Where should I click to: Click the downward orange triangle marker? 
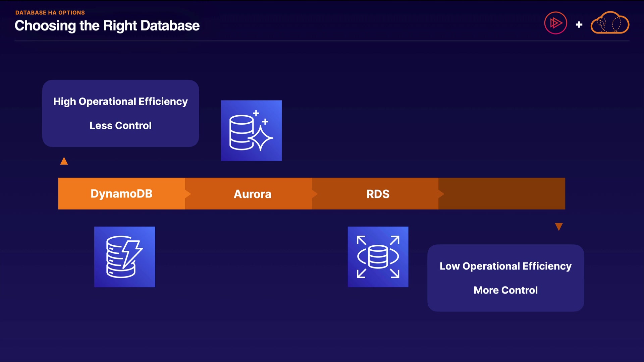coord(559,227)
